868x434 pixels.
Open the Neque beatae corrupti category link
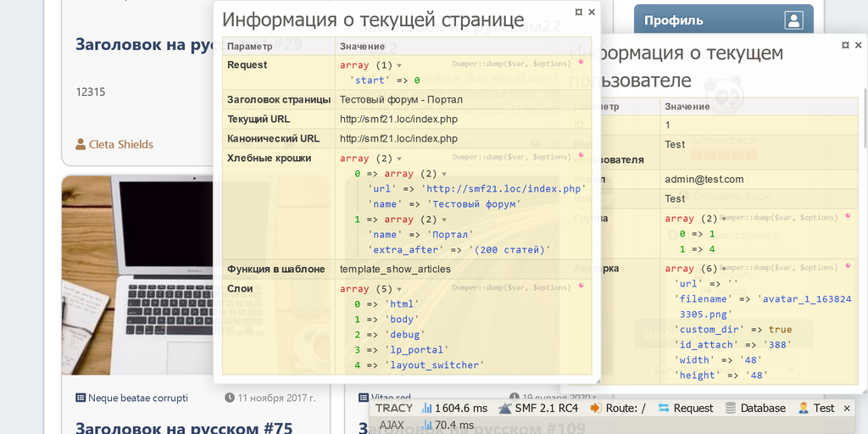click(x=131, y=398)
